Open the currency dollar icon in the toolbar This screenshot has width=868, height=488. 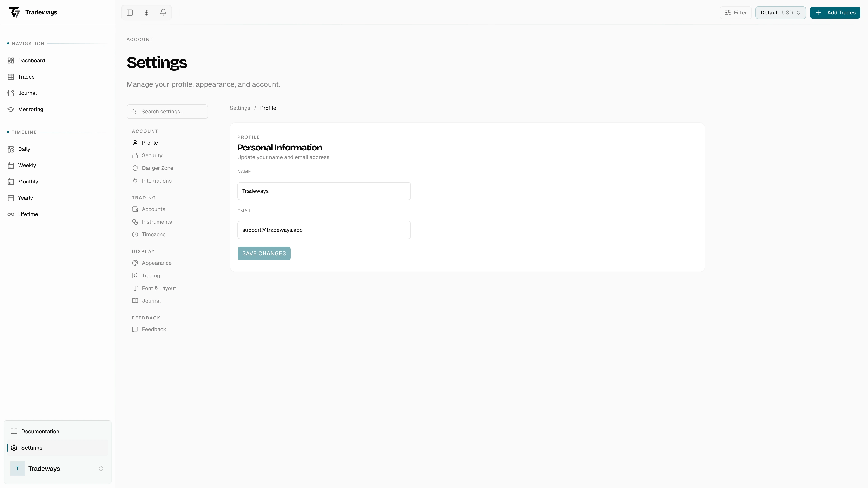[146, 12]
